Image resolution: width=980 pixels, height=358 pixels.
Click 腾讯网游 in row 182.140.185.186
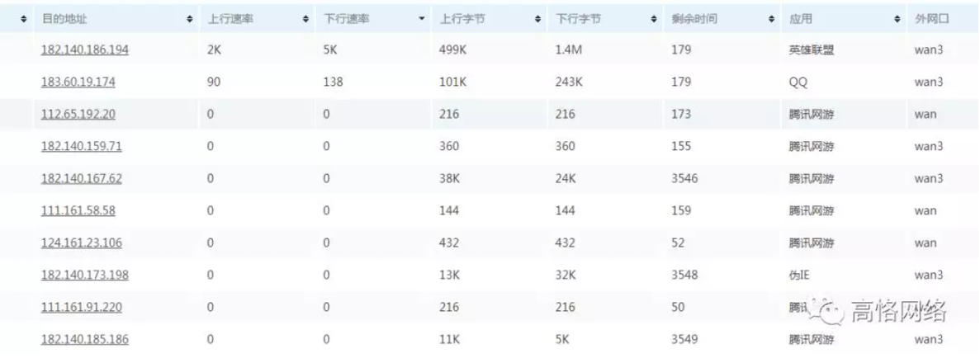812,340
